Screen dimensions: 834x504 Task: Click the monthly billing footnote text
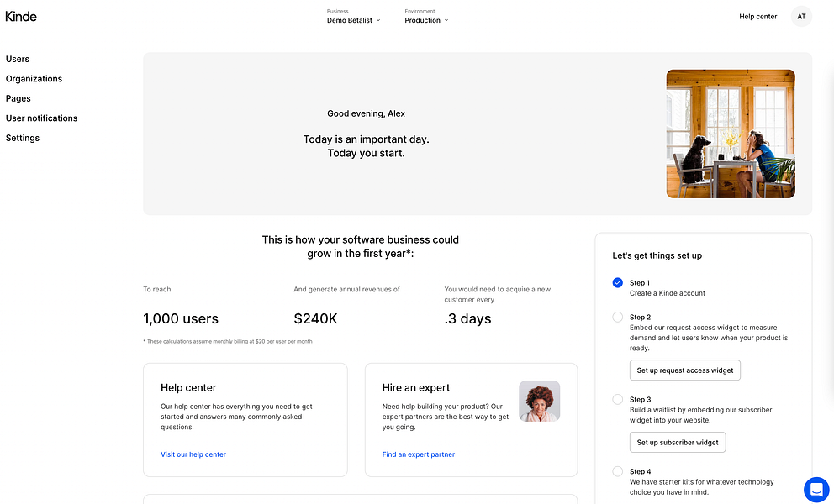[x=228, y=341]
